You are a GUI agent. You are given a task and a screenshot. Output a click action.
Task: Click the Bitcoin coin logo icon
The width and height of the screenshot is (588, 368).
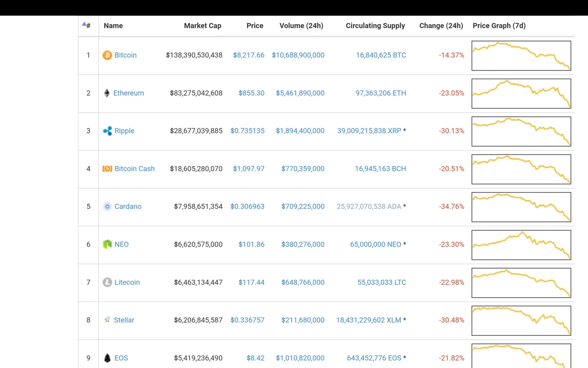(107, 55)
